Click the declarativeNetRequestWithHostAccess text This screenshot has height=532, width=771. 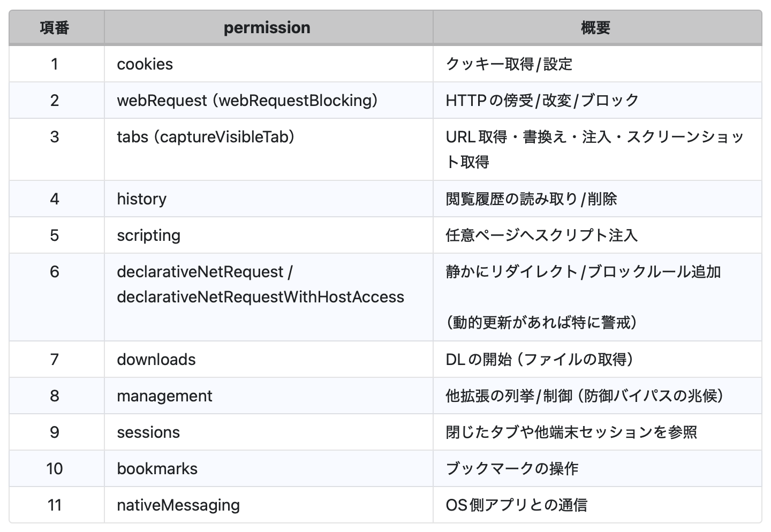click(x=260, y=297)
